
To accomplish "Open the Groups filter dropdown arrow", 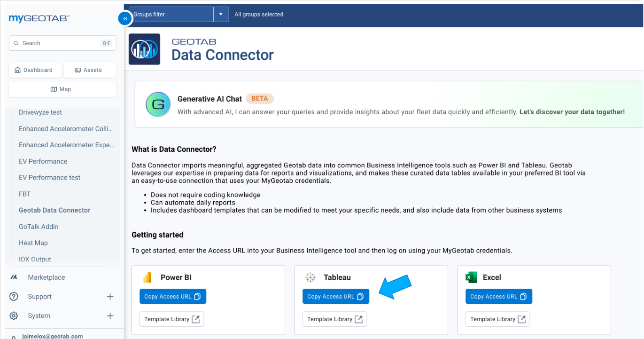I will (x=221, y=14).
